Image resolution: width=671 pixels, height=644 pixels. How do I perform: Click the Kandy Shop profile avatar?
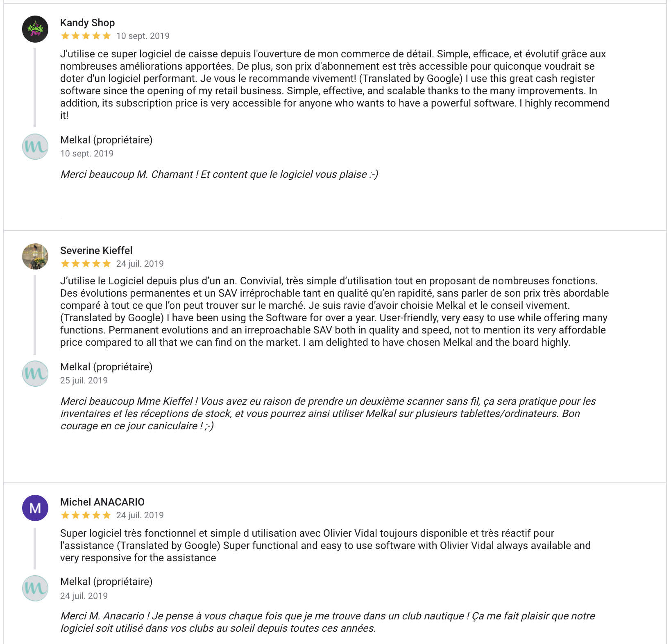click(35, 29)
